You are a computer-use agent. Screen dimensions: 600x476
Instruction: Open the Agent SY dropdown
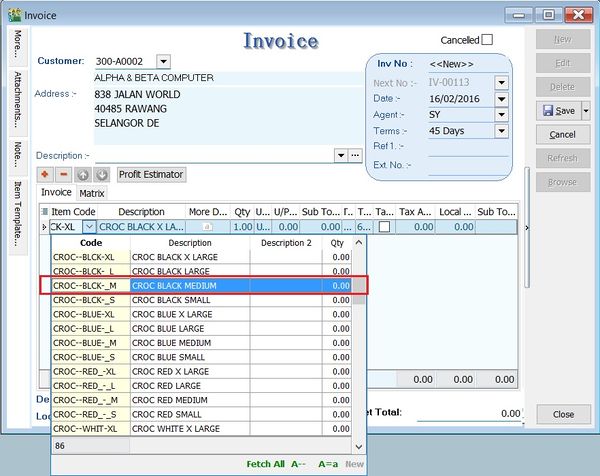click(502, 115)
